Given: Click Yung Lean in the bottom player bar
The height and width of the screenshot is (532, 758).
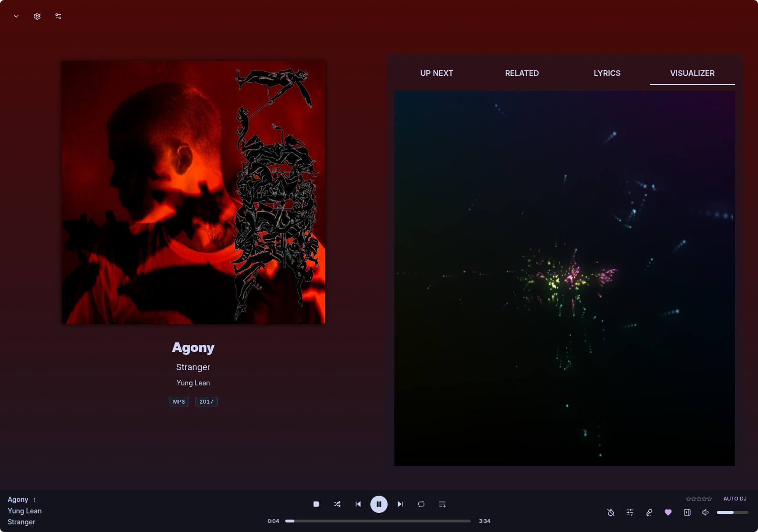Looking at the screenshot, I should point(24,511).
